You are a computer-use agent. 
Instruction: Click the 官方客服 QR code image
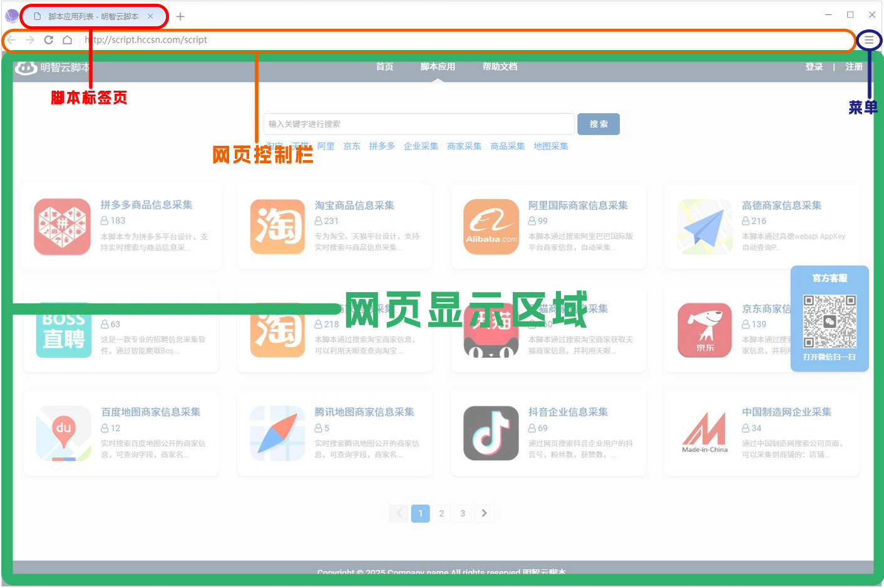(830, 322)
